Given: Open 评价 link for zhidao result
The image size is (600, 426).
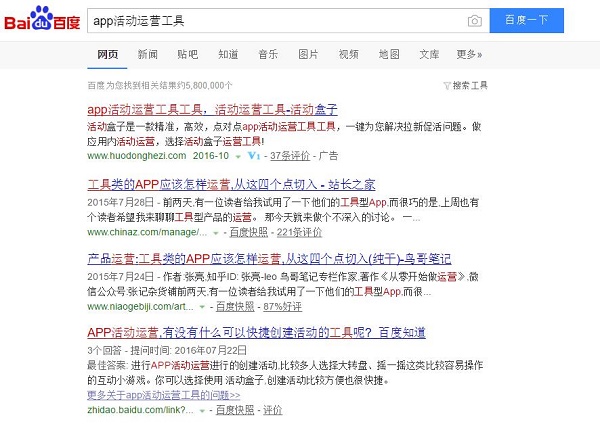Looking at the screenshot, I should pos(272,410).
